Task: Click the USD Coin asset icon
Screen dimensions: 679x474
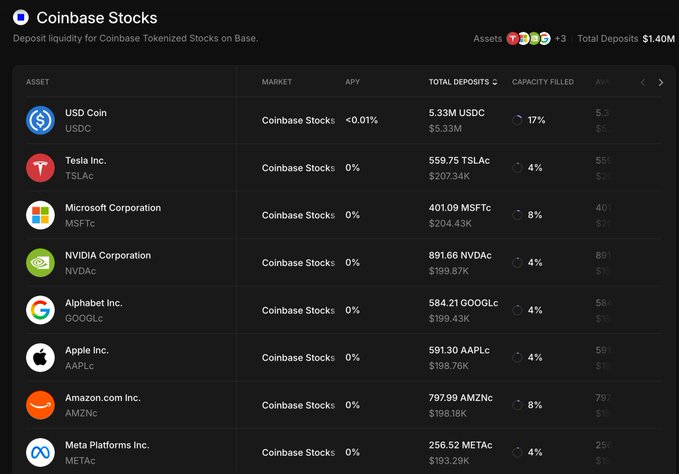Action: [x=40, y=120]
